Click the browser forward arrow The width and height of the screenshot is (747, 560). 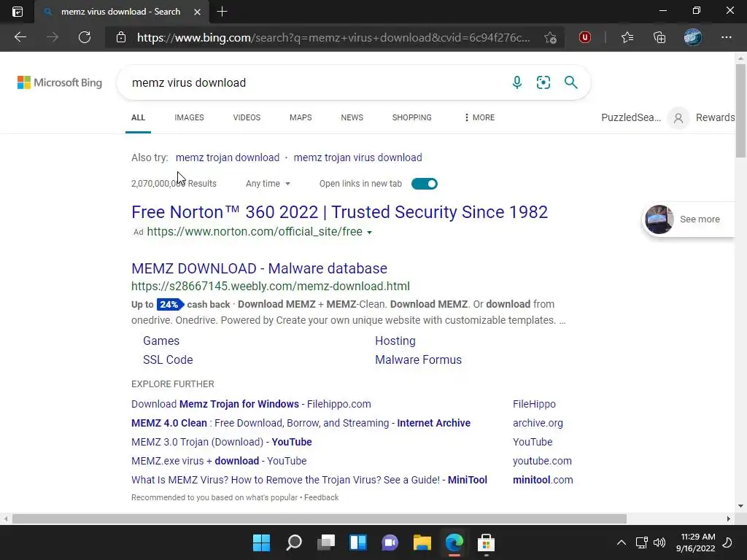click(53, 37)
